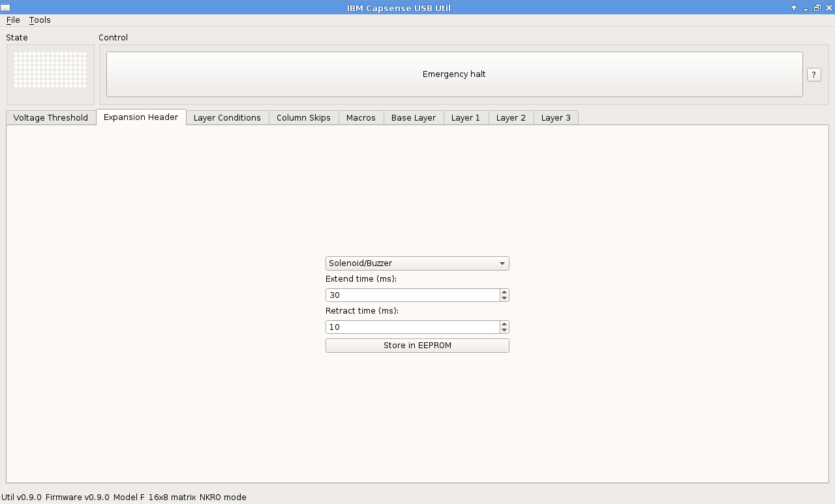Click the Emergency halt button
Viewport: 835px width, 504px height.
pyautogui.click(x=454, y=74)
